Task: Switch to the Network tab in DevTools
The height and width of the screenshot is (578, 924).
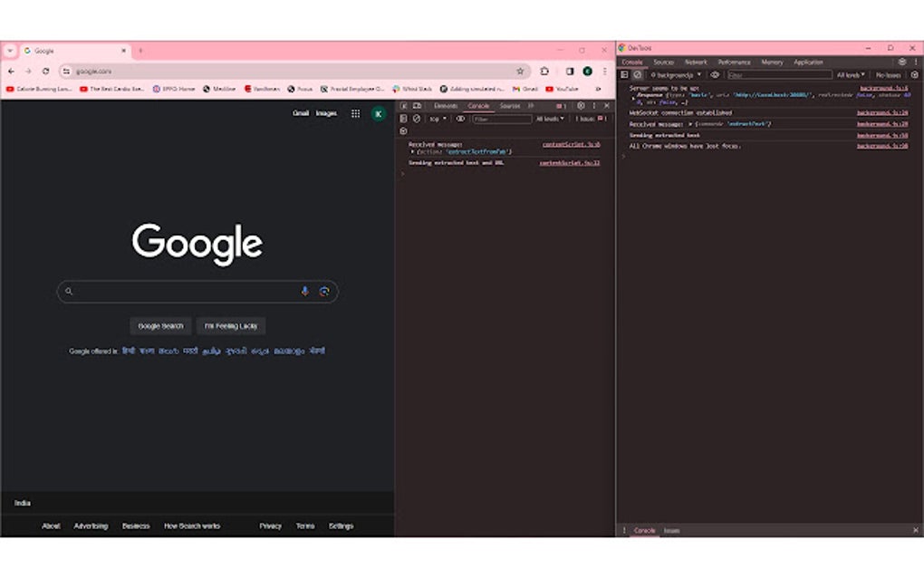Action: (x=695, y=62)
